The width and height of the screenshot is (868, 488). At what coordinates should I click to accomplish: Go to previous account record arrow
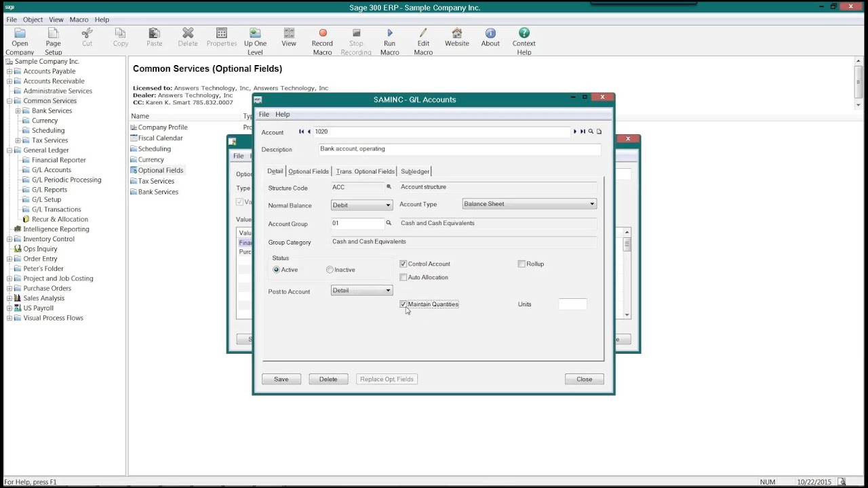[309, 131]
